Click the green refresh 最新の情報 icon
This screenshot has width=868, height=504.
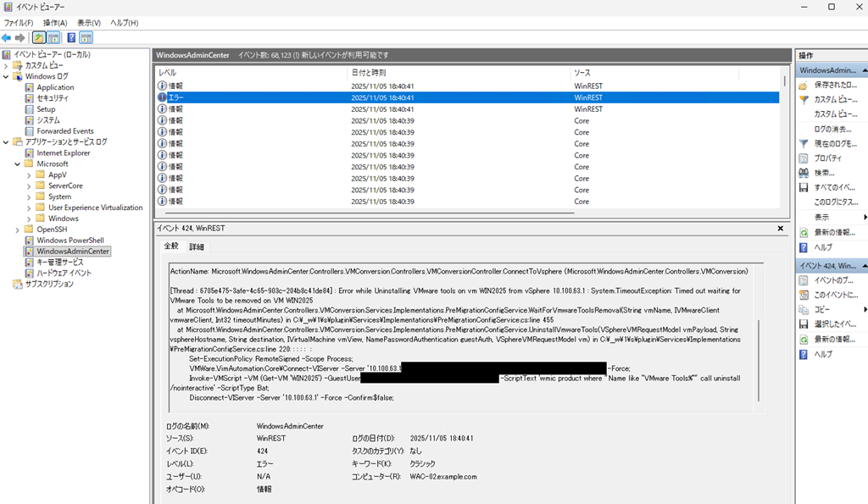pyautogui.click(x=804, y=232)
